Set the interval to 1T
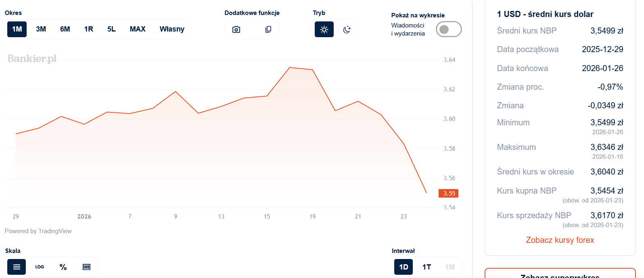Image resolution: width=644 pixels, height=278 pixels. (x=427, y=267)
